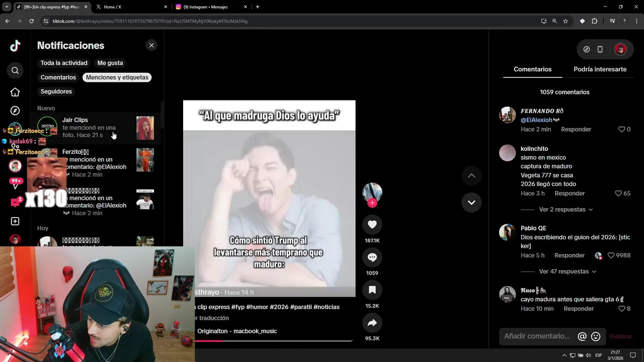Reply to kolinchito's comment

570,193
